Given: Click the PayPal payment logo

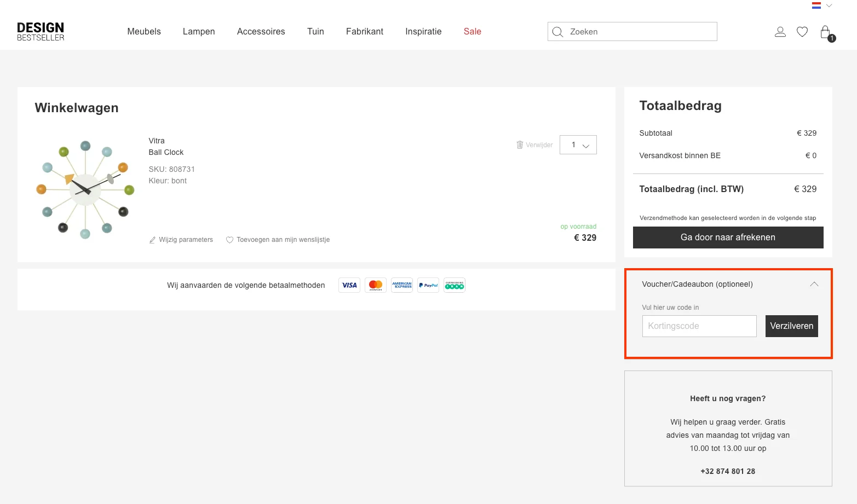Looking at the screenshot, I should click(428, 285).
